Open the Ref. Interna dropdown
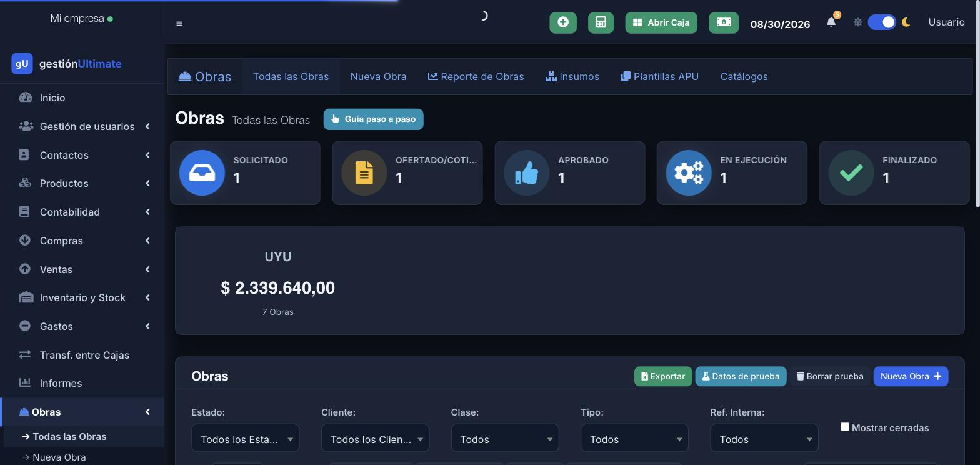 [764, 438]
